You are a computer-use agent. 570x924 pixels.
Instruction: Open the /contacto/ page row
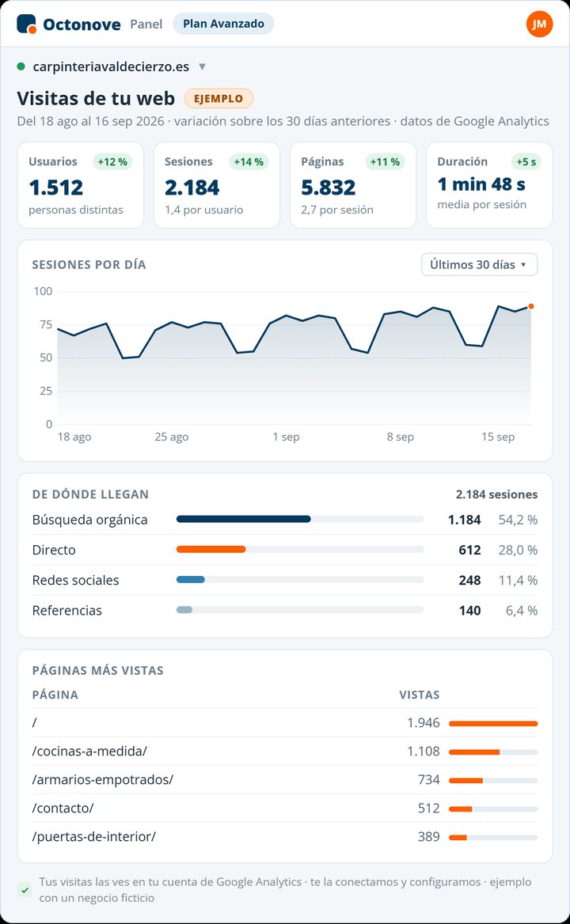point(285,808)
